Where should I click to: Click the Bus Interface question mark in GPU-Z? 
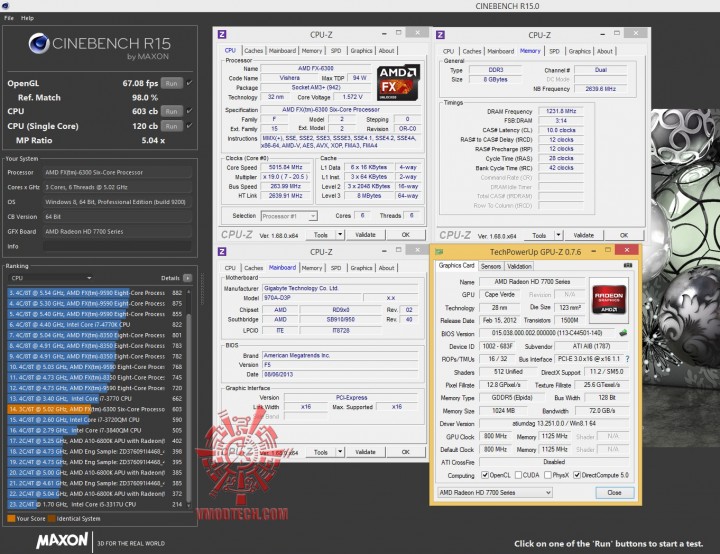point(627,359)
